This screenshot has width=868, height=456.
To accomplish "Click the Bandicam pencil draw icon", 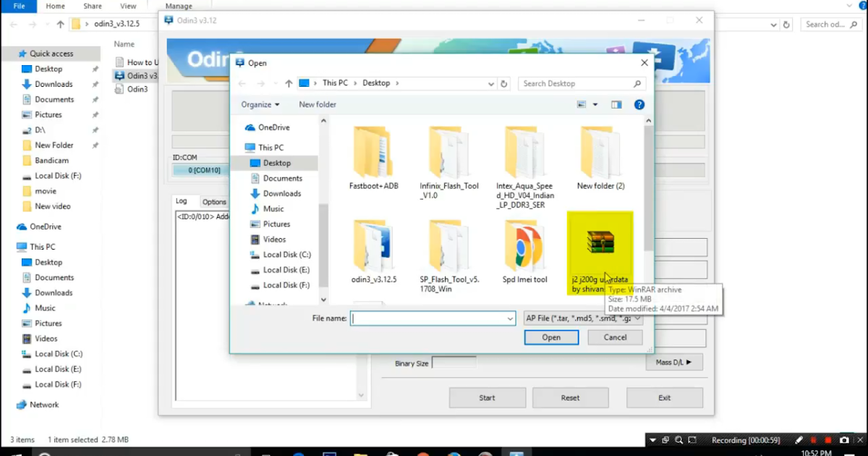I will [799, 440].
